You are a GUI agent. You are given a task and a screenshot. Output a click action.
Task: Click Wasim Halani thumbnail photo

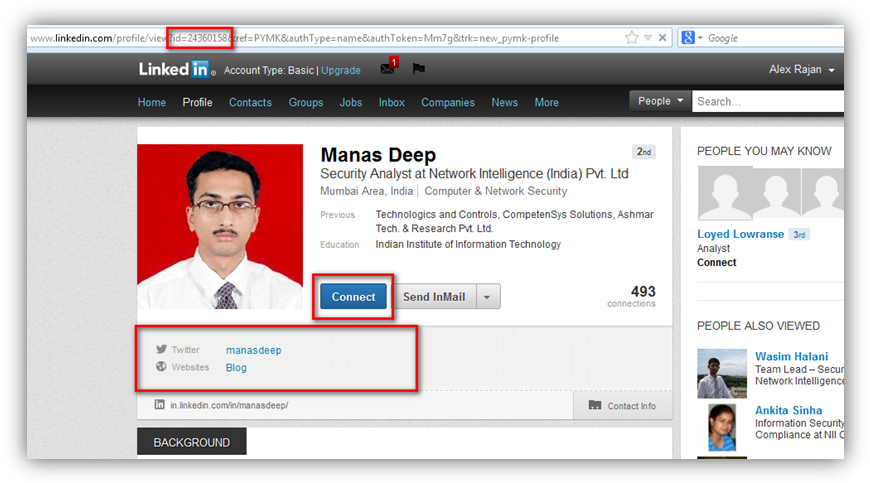(722, 373)
